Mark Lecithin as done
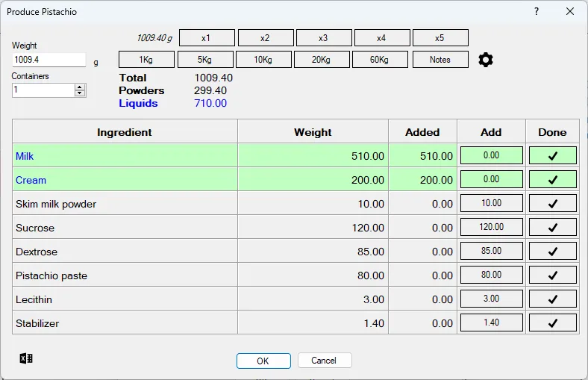588x380 pixels. [553, 299]
